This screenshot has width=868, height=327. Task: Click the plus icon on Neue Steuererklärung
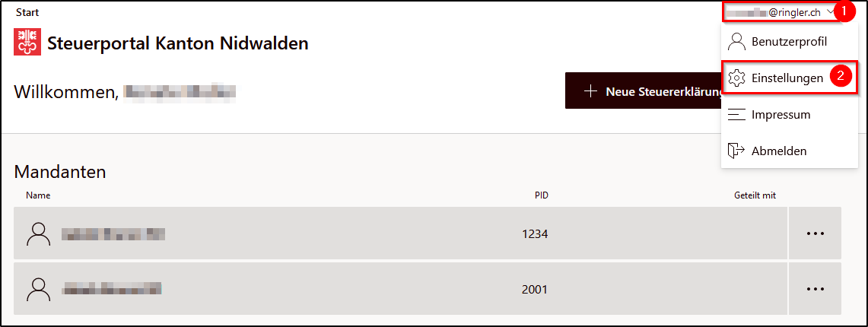[x=590, y=90]
